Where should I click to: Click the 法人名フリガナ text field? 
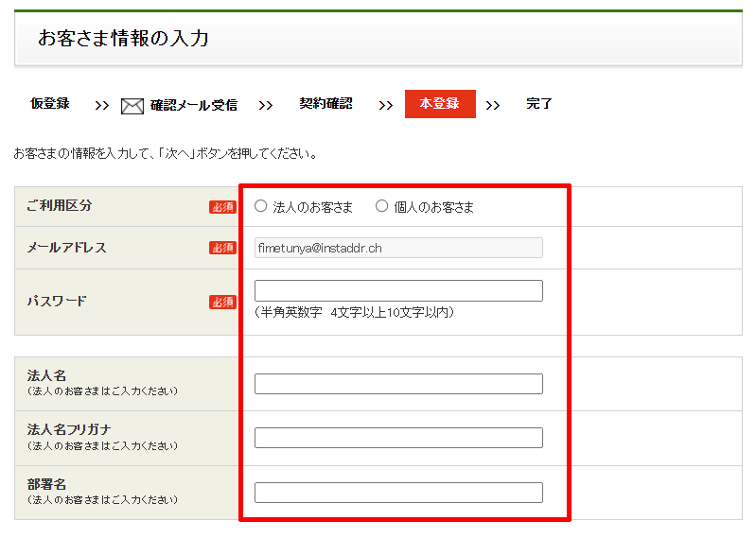click(398, 438)
